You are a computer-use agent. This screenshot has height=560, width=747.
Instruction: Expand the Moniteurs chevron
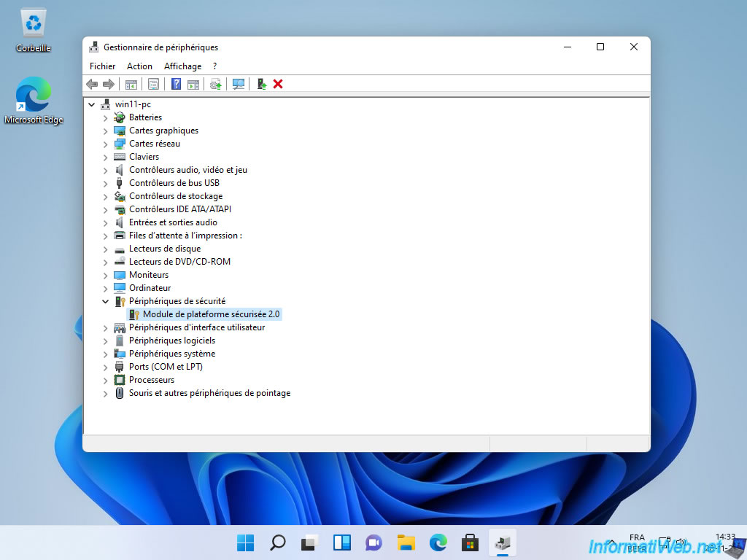pos(105,275)
